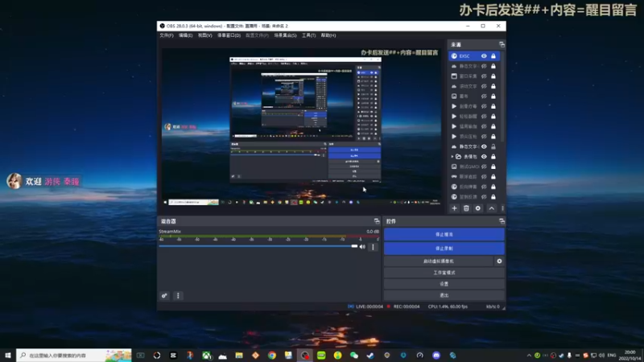Click the taskbar clock showing 20:00
This screenshot has height=362, width=644.
630,356
